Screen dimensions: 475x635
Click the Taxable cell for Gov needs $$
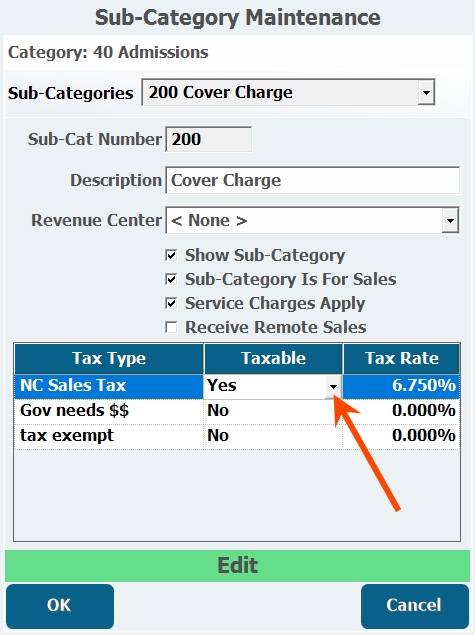click(x=273, y=411)
